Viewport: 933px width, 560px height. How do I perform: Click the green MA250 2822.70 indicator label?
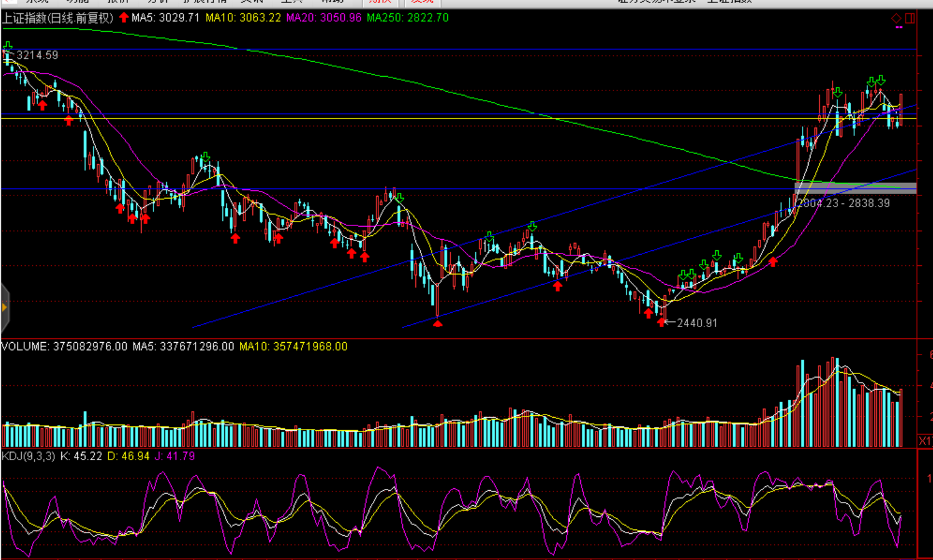[407, 18]
